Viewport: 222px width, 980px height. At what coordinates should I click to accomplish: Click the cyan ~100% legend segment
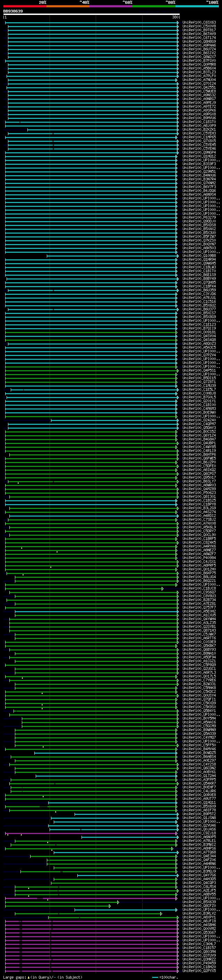197,6
